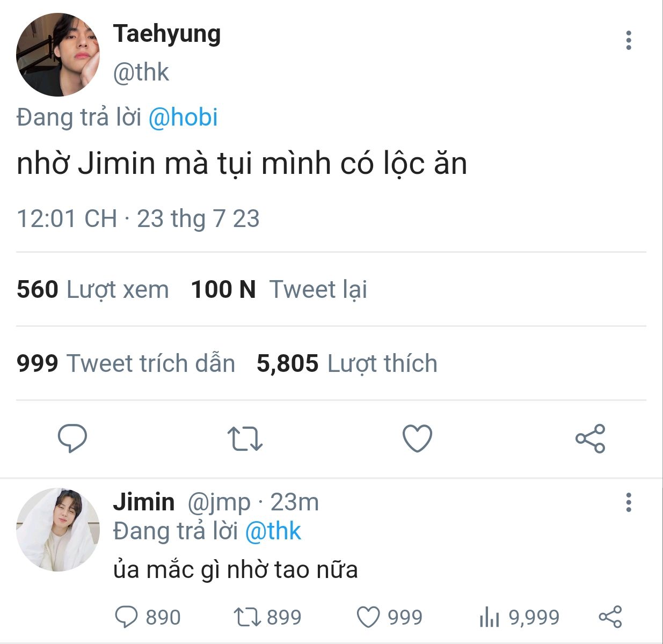
Task: Open Taehyung's profile picture
Action: [58, 55]
